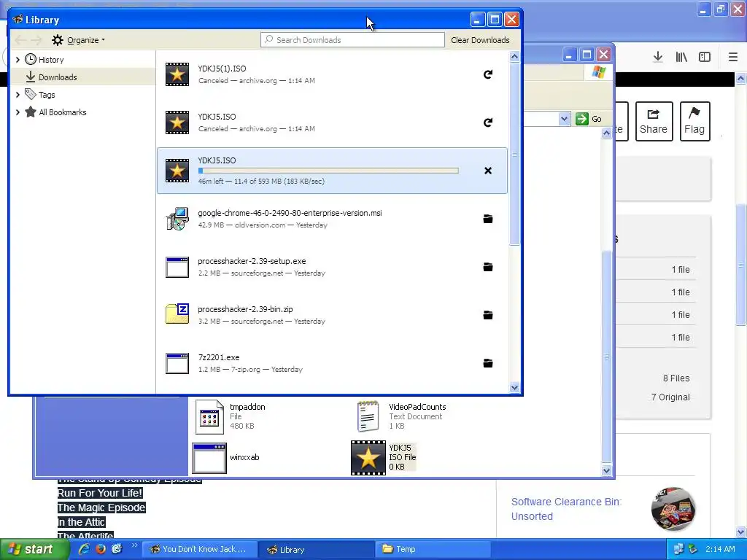Click the google-chrome msi installer icon

tap(177, 219)
